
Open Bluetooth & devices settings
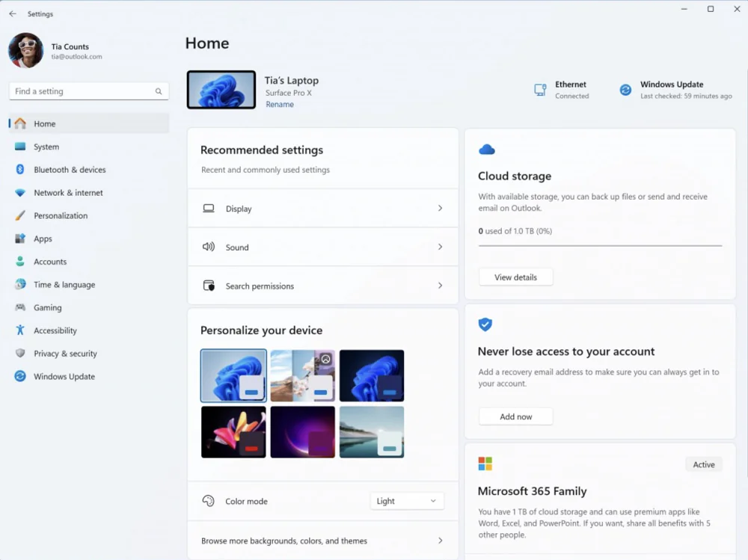click(x=89, y=169)
